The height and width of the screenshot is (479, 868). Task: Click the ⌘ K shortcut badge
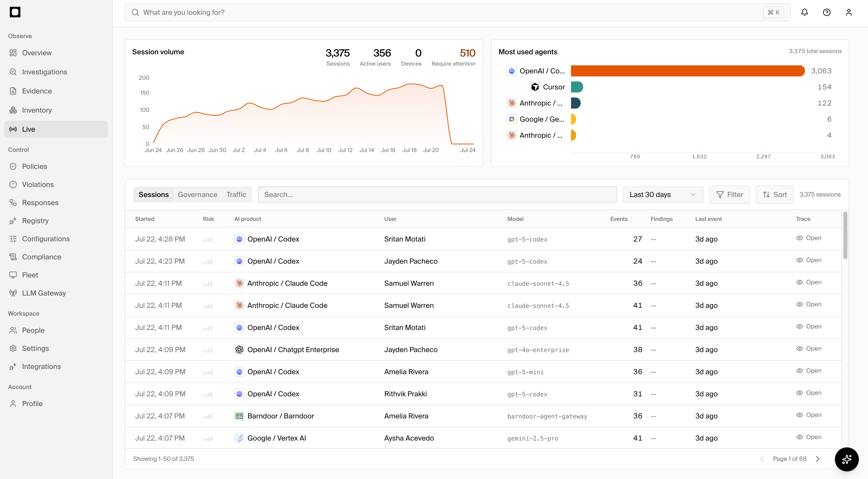click(x=773, y=13)
